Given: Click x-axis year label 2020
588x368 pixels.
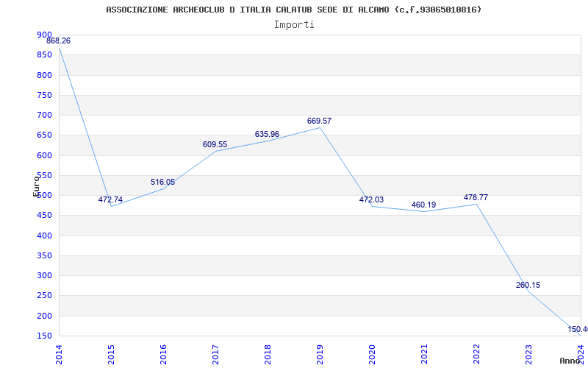Looking at the screenshot, I should (372, 355).
